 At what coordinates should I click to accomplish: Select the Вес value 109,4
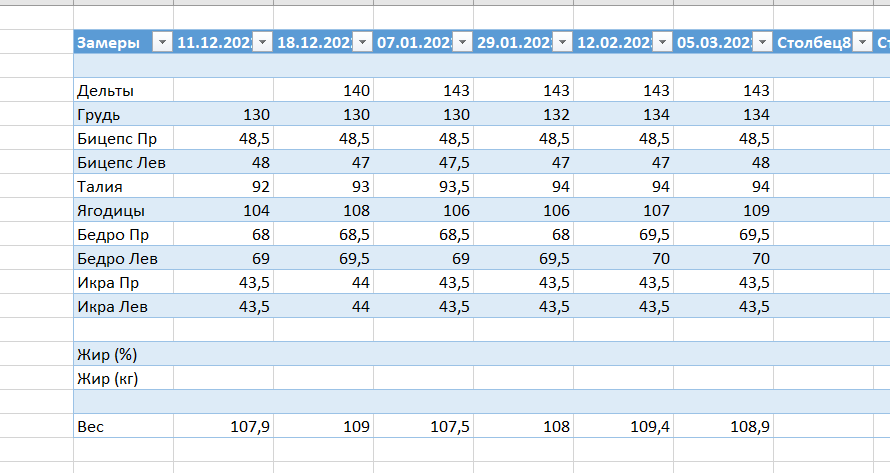pos(623,427)
